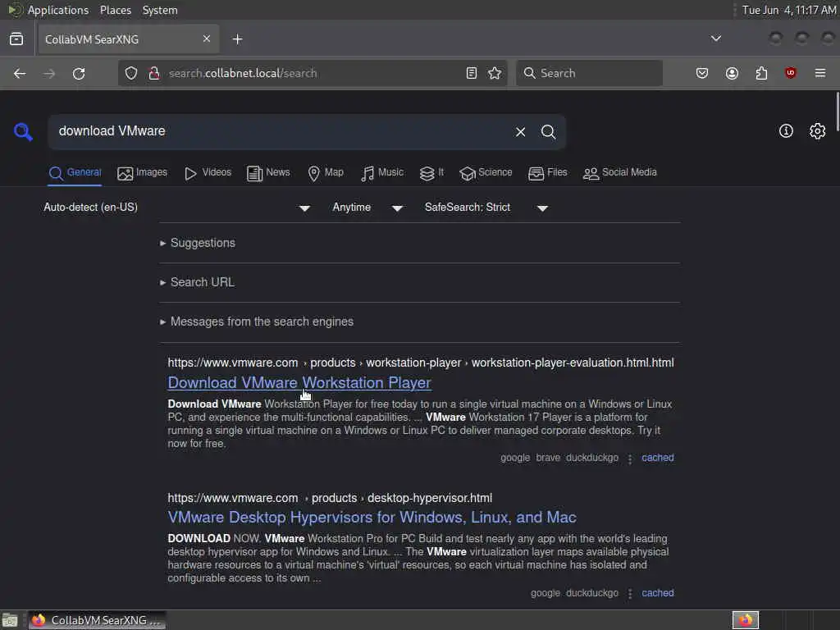
Task: Switch to the News category
Action: pos(268,173)
